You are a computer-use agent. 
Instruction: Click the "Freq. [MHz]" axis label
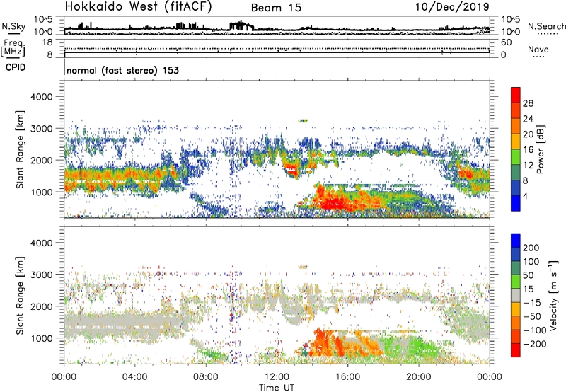13,48
